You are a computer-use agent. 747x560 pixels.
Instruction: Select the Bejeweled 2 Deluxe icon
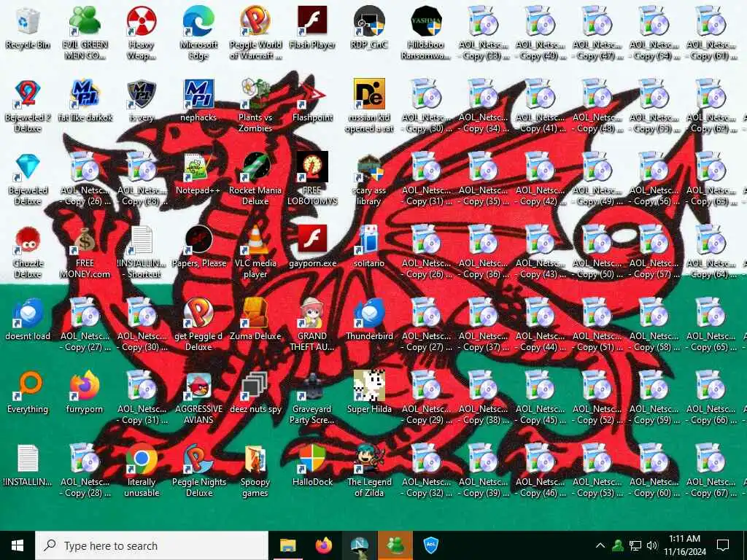click(x=28, y=94)
